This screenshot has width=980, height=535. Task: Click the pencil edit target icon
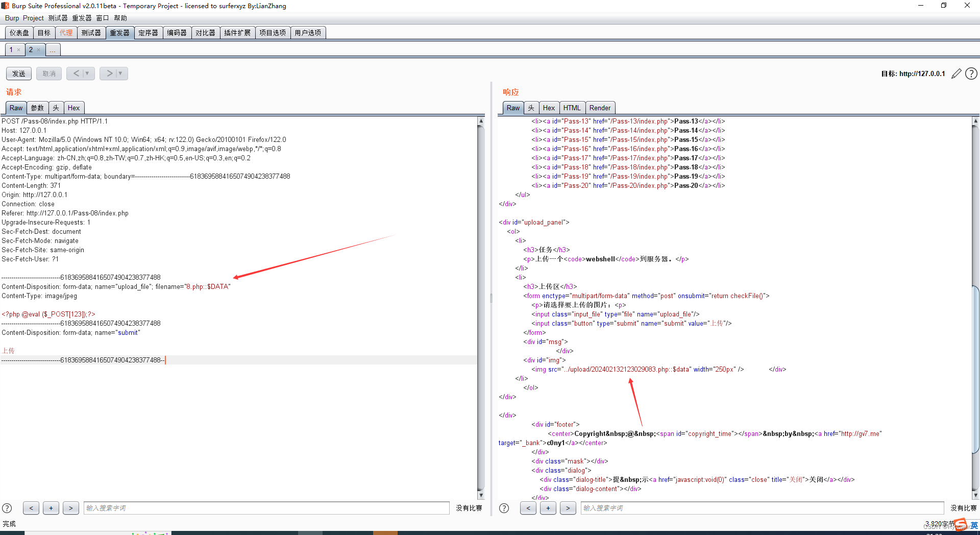tap(956, 74)
